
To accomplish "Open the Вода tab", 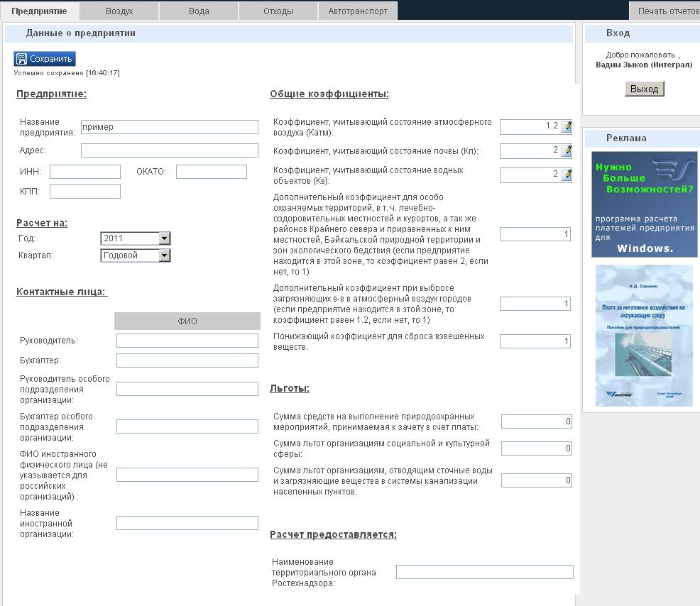I will click(x=199, y=11).
